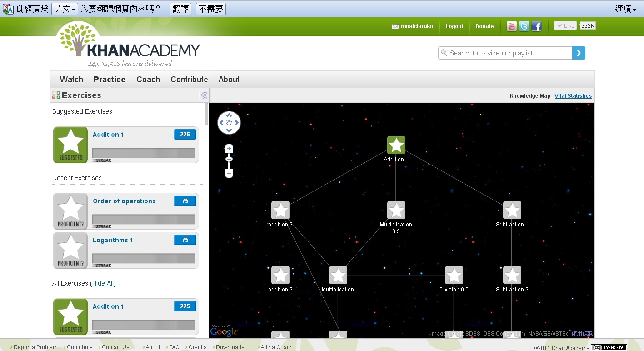Viewport: 644px width, 351px height.
Task: Click the search submit arrow button
Action: (579, 53)
